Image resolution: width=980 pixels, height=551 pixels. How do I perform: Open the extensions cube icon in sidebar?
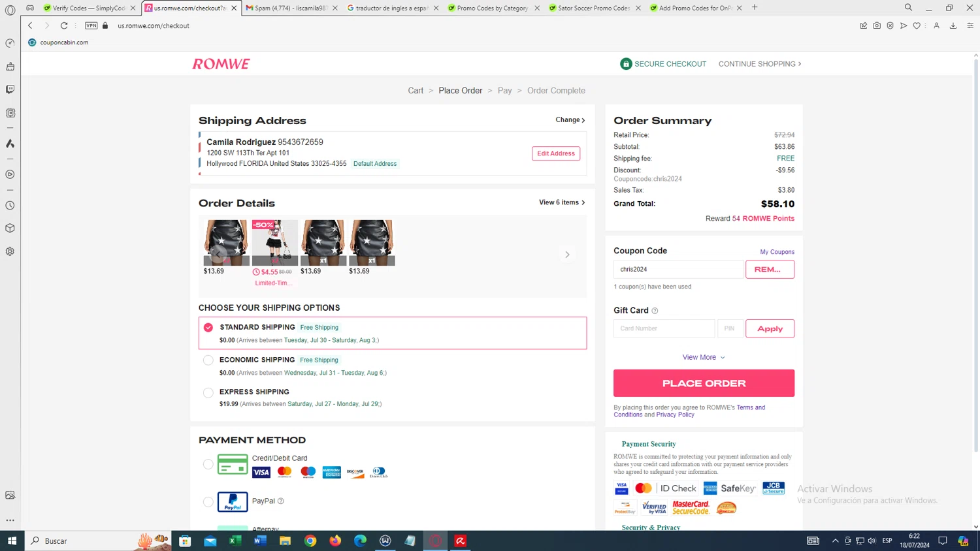coord(10,228)
